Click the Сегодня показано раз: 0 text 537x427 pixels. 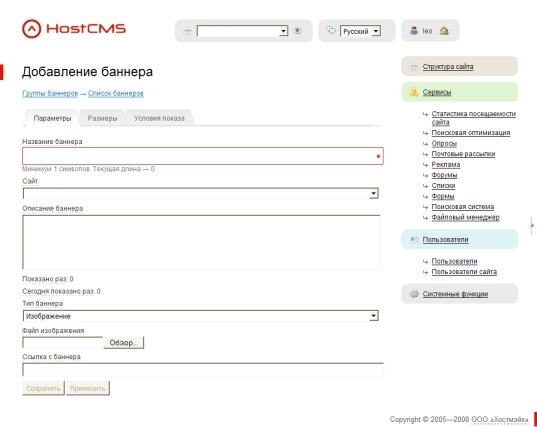[61, 291]
